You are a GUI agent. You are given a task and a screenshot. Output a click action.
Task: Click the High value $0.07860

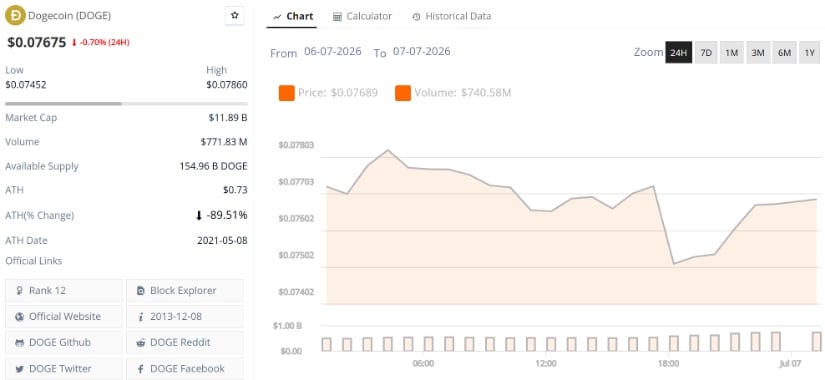tap(227, 84)
